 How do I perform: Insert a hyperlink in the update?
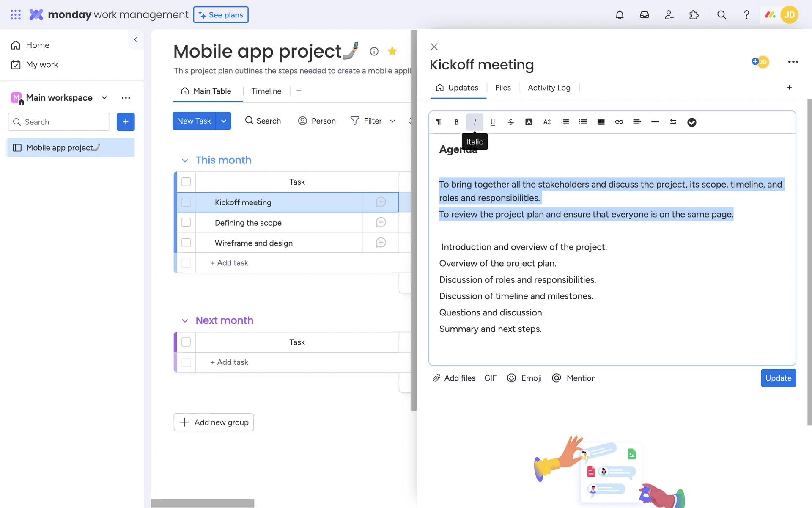tap(619, 122)
